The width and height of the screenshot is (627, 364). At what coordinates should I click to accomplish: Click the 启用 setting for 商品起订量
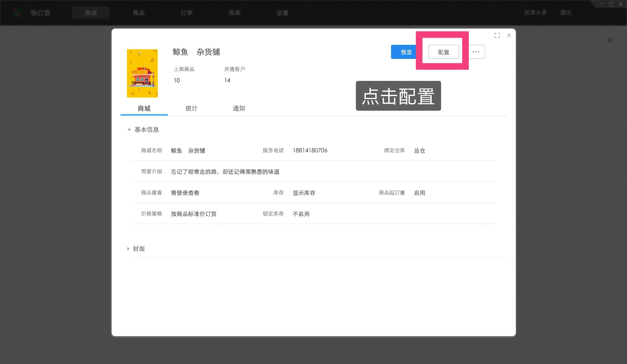pyautogui.click(x=419, y=193)
